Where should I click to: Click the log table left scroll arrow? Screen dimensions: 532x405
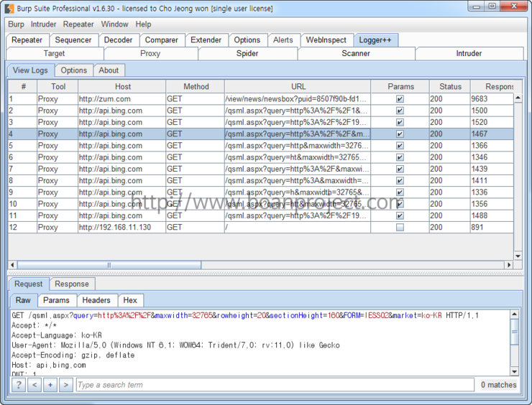click(x=12, y=265)
